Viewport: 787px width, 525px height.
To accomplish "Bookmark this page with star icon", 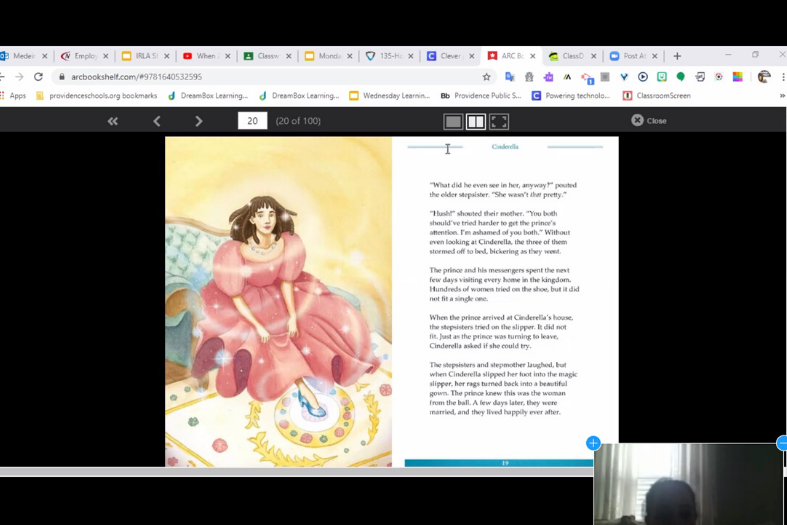I will (x=487, y=77).
